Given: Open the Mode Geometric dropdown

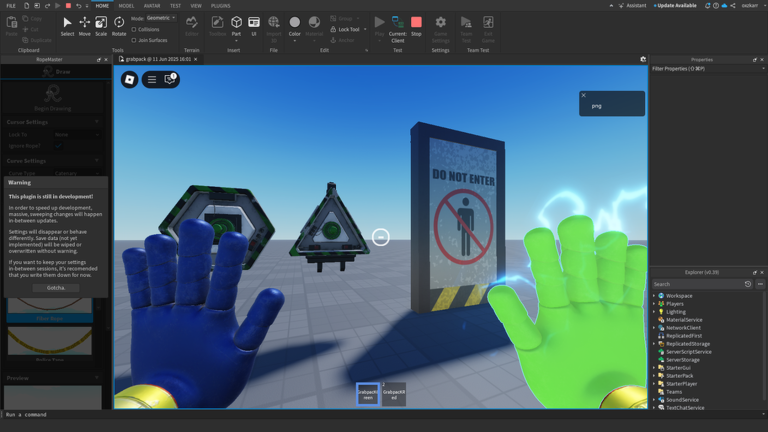Looking at the screenshot, I should [161, 18].
